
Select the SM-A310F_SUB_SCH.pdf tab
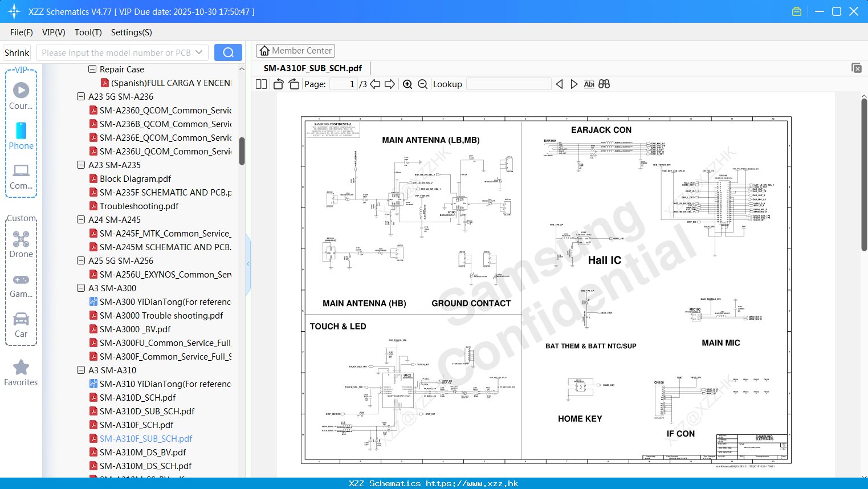pyautogui.click(x=313, y=68)
